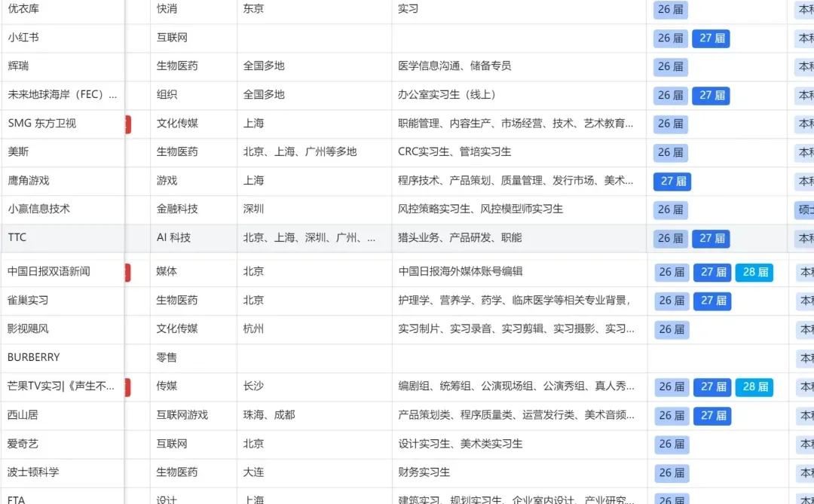814x504 pixels.
Task: Select 26 届 tag for 爱奇艺
Action: click(672, 444)
